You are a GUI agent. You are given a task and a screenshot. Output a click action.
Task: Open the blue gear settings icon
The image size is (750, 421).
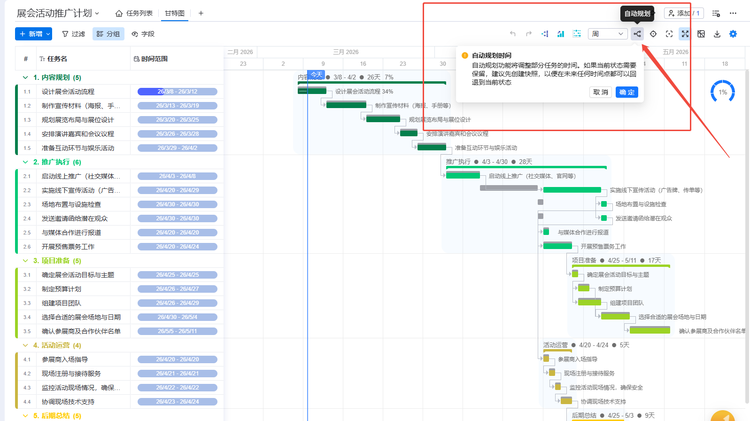(733, 34)
